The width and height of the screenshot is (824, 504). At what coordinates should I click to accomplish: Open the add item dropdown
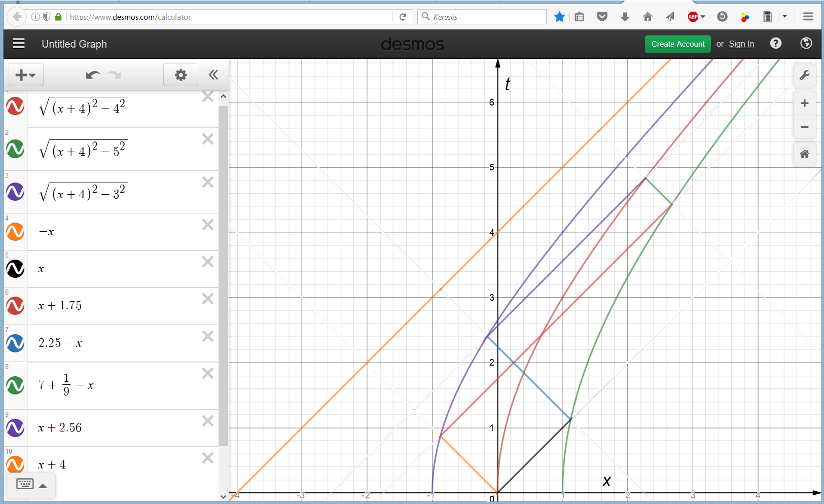click(26, 76)
